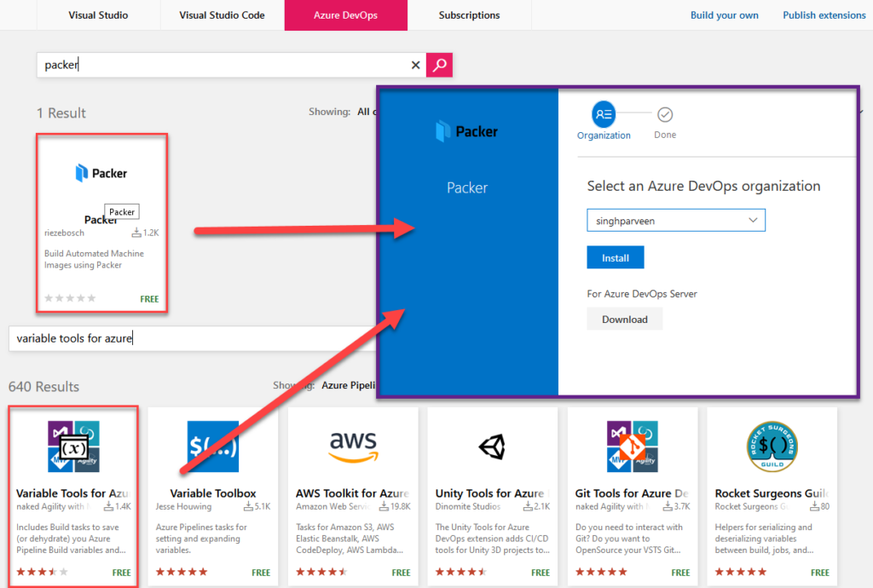Click the red search magnifier icon
The width and height of the screenshot is (873, 588).
(x=438, y=65)
